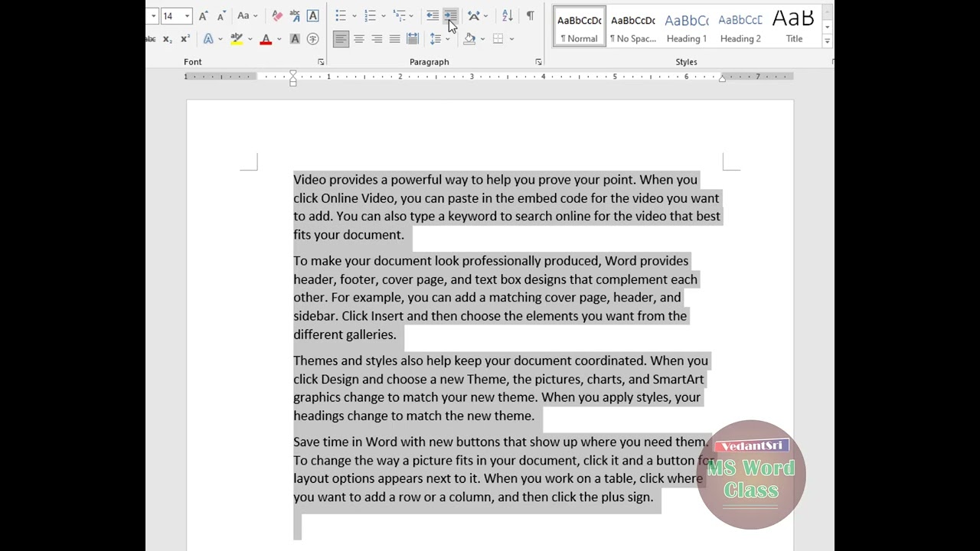The image size is (980, 551).
Task: Toggle the Character Shading button
Action: (295, 39)
